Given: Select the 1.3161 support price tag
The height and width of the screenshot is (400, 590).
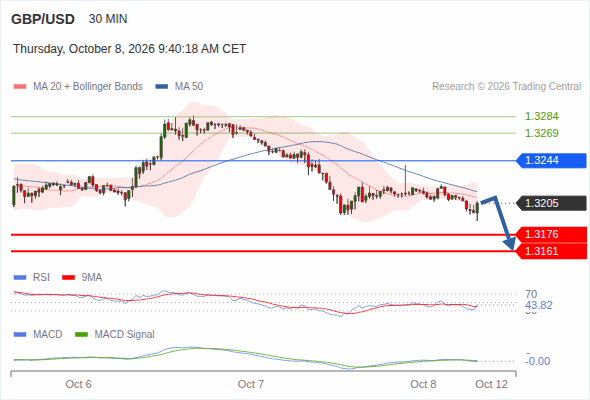Looking at the screenshot, I should pos(551,251).
